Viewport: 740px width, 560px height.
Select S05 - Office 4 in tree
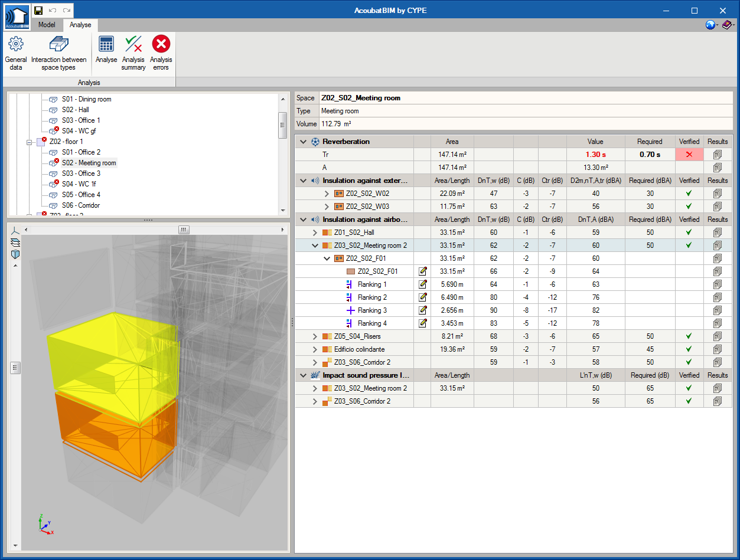(82, 195)
